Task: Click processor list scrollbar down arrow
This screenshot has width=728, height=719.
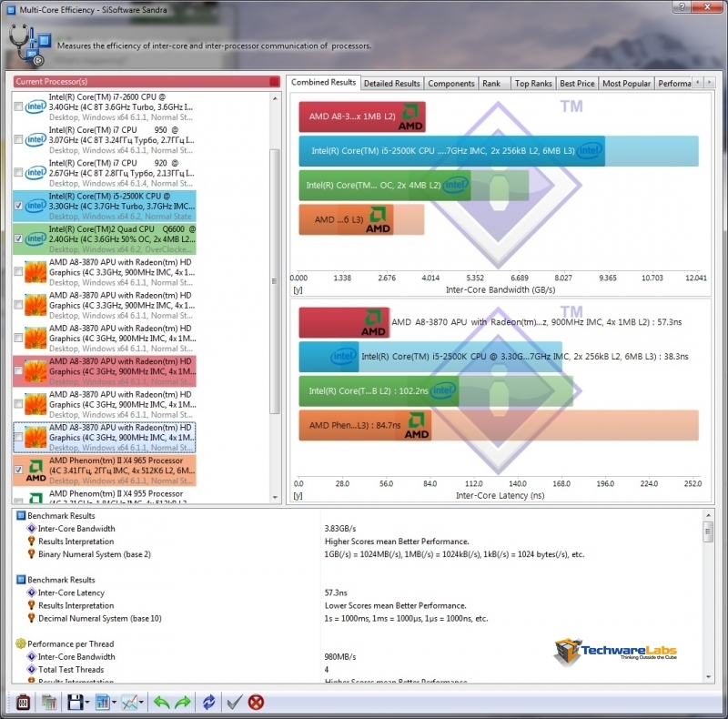Action: click(x=275, y=497)
